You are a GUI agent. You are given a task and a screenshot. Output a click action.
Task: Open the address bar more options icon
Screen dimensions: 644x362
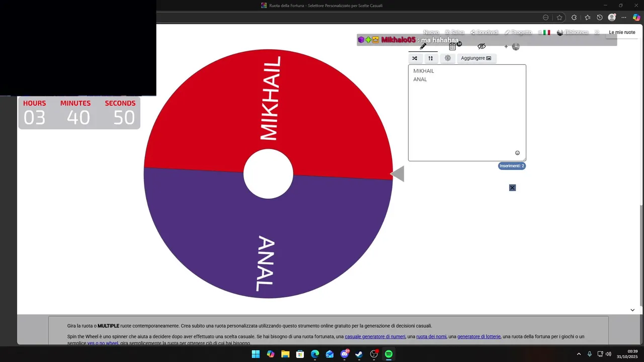545,17
